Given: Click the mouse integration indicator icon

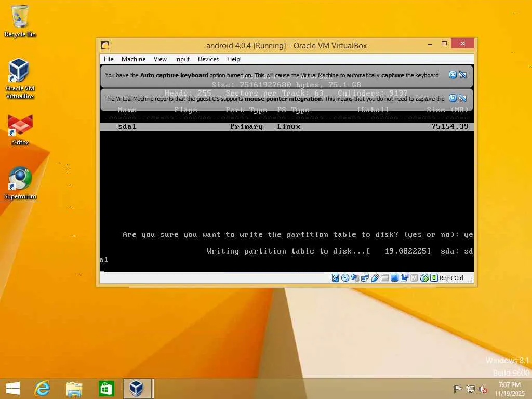Looking at the screenshot, I should point(424,278).
